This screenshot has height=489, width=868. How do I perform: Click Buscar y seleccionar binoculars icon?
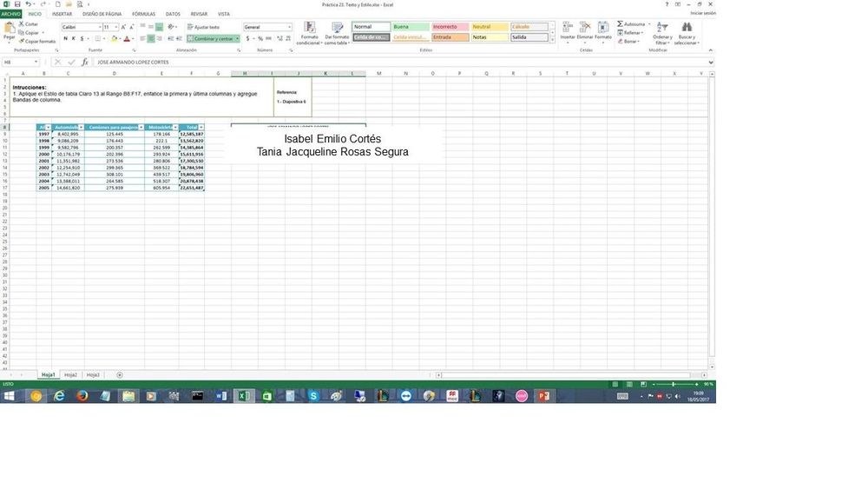click(x=687, y=29)
